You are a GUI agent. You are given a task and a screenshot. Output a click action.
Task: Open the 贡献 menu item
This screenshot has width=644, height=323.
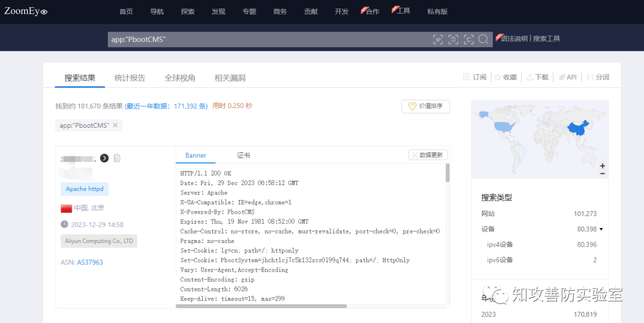click(311, 11)
